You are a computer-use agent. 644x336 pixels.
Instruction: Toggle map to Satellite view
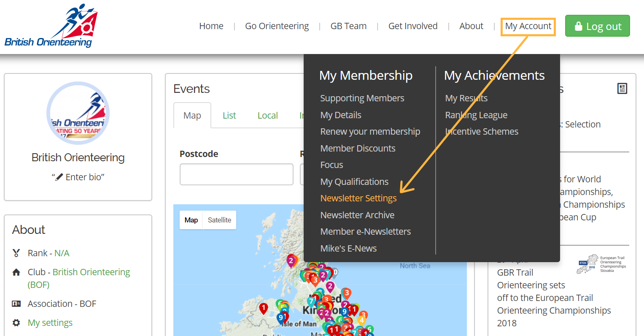pyautogui.click(x=219, y=220)
